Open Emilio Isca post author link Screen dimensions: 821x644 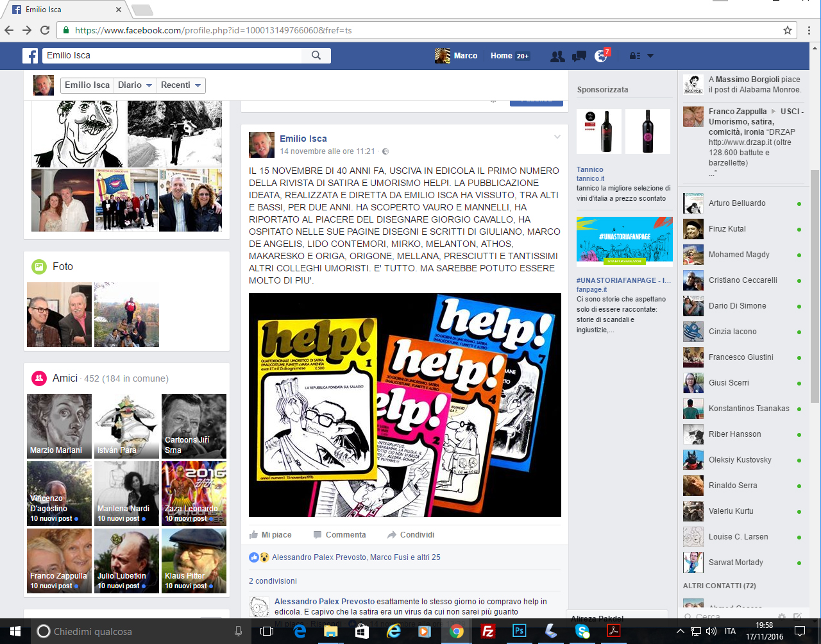click(303, 139)
